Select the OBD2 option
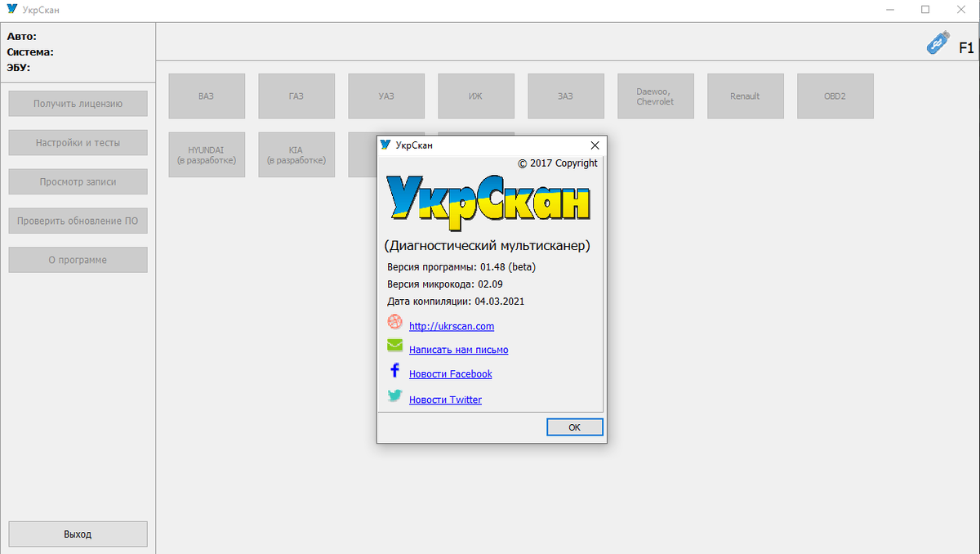 [835, 96]
